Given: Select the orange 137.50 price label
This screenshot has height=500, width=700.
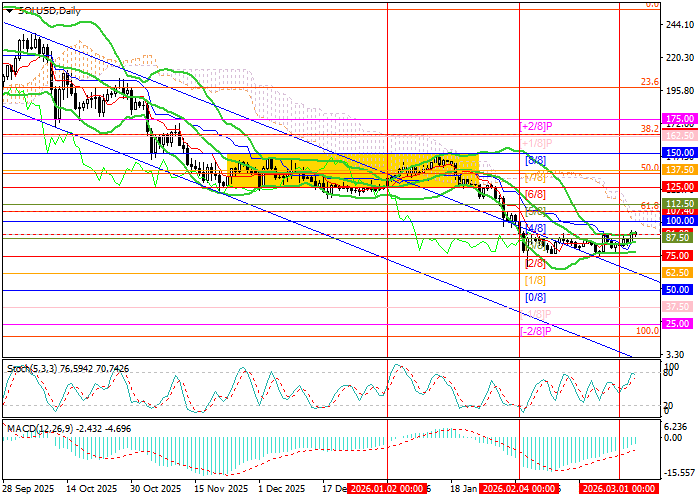Looking at the screenshot, I should [x=677, y=170].
